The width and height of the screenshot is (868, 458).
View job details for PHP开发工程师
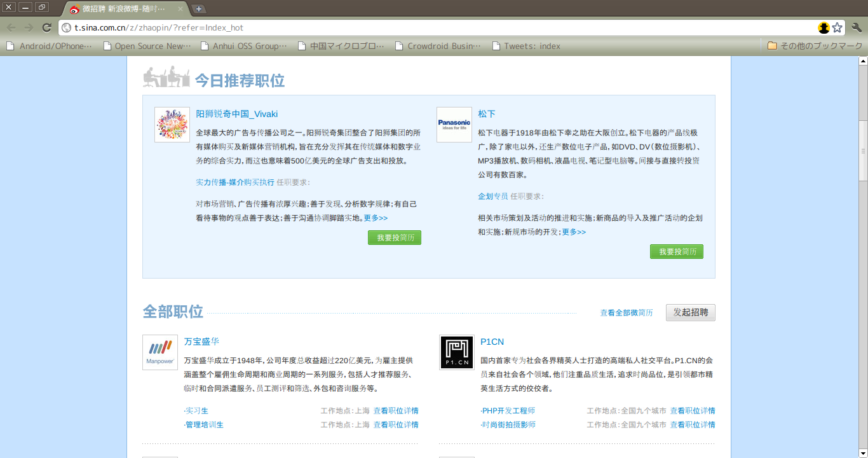(693, 410)
